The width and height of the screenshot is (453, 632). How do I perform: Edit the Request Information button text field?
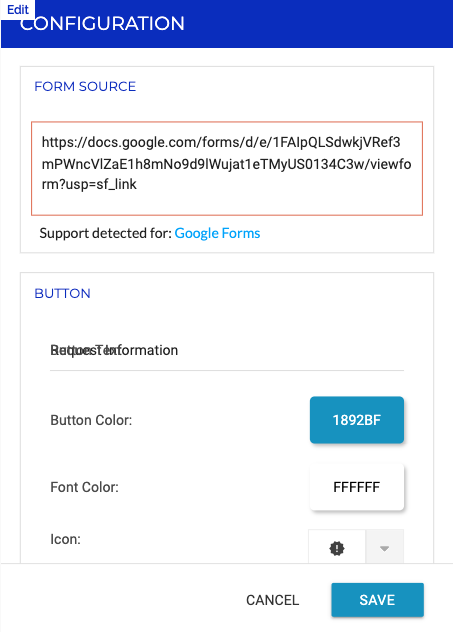pos(227,350)
